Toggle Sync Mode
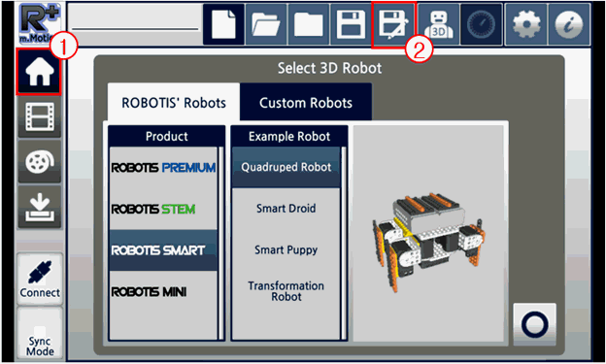 (x=40, y=335)
